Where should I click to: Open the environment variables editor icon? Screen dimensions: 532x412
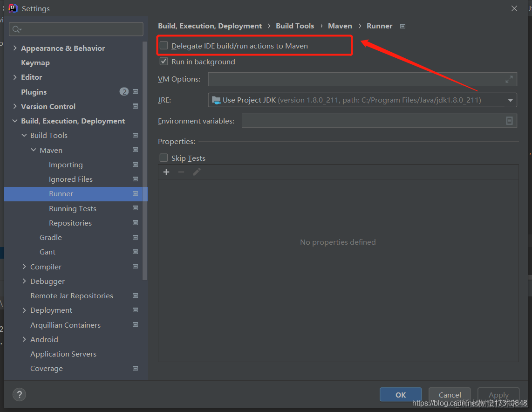coord(509,121)
